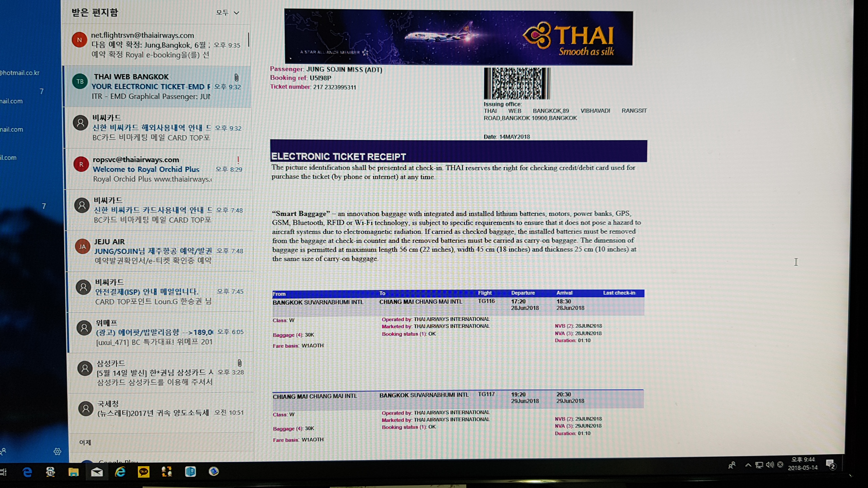This screenshot has width=868, height=488.
Task: Click arrival time 20:30 29Jun2018
Action: pyautogui.click(x=570, y=398)
